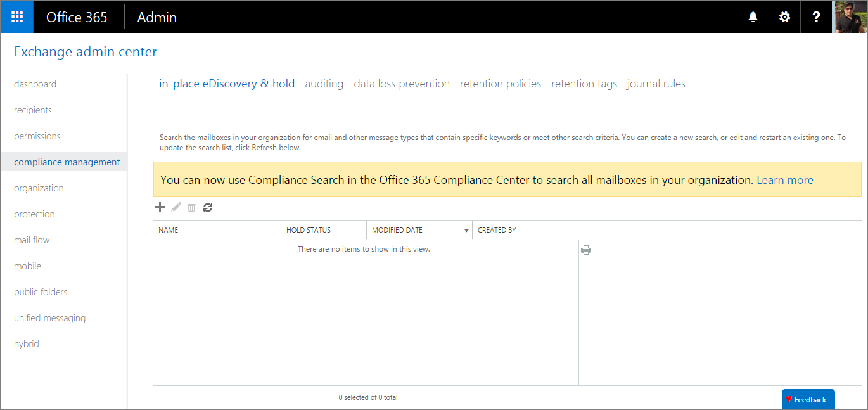Open help with the question mark icon
Screen dimensions: 868x410
[x=816, y=17]
